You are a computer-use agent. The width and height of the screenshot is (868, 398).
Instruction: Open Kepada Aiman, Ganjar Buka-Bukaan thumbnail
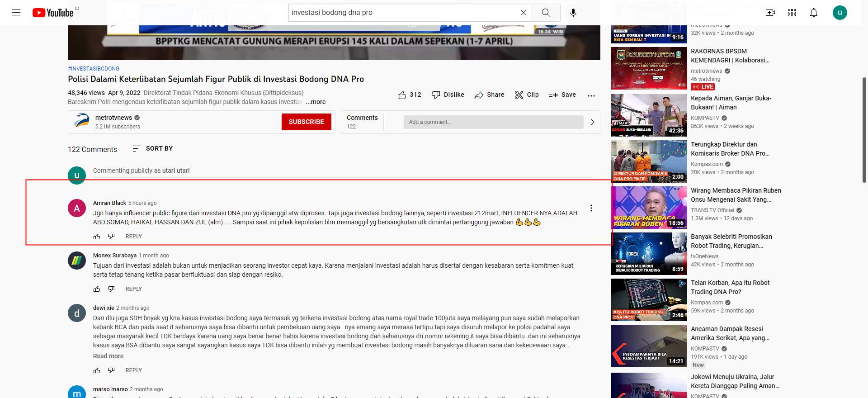(x=649, y=115)
